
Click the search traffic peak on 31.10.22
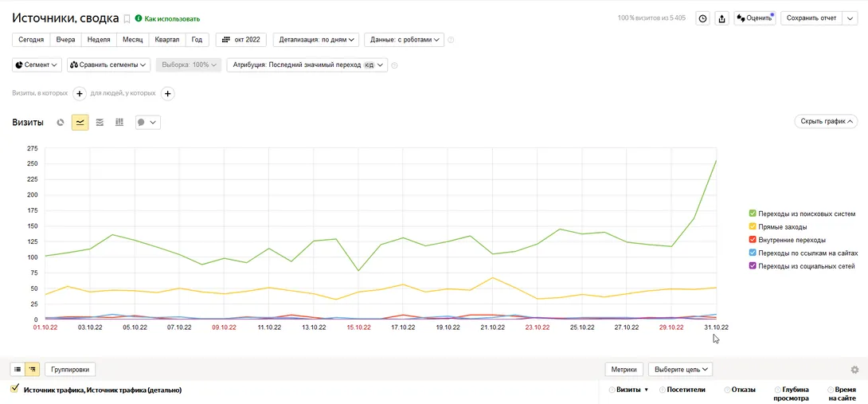point(716,161)
